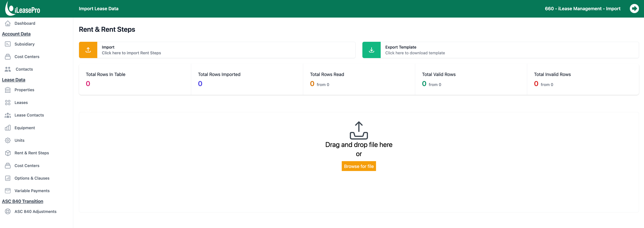
Task: Click the Drag and drop file here text
Action: click(x=359, y=145)
